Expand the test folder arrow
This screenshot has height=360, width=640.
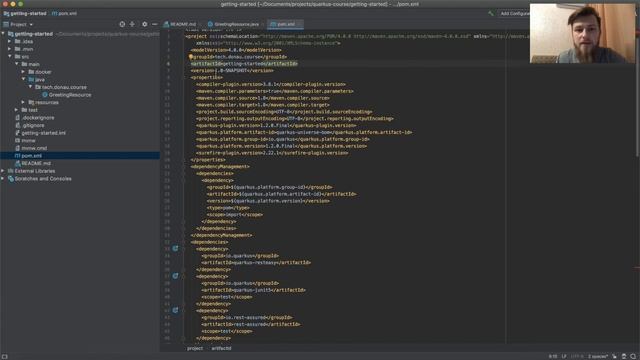tap(17, 110)
